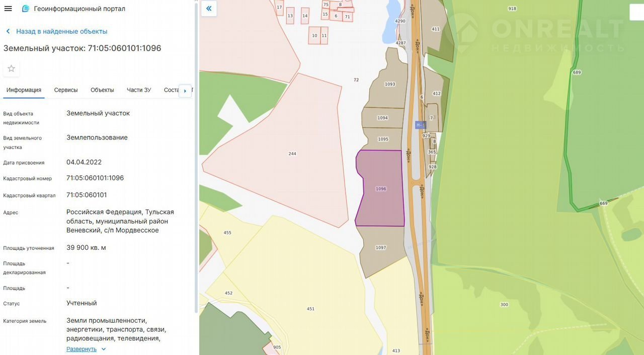644x355 pixels.
Task: Expand land category text via Развернуть
Action: tap(82, 349)
